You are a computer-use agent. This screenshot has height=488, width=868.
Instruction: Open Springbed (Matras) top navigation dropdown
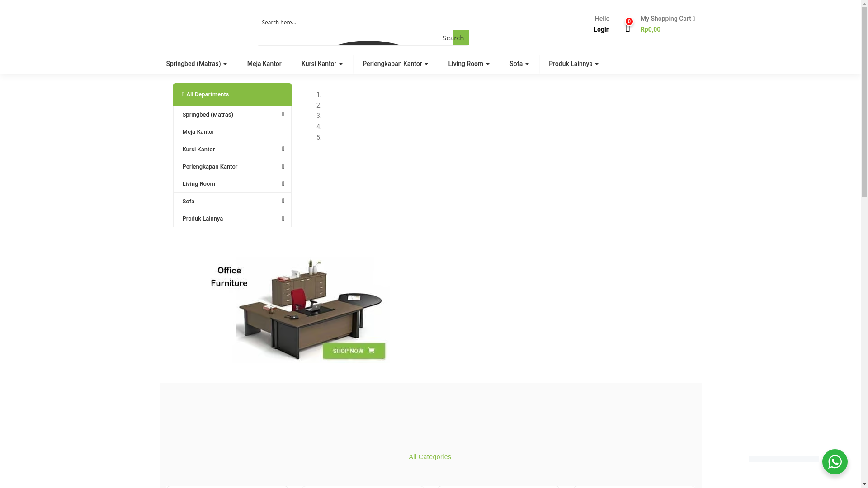click(x=196, y=64)
